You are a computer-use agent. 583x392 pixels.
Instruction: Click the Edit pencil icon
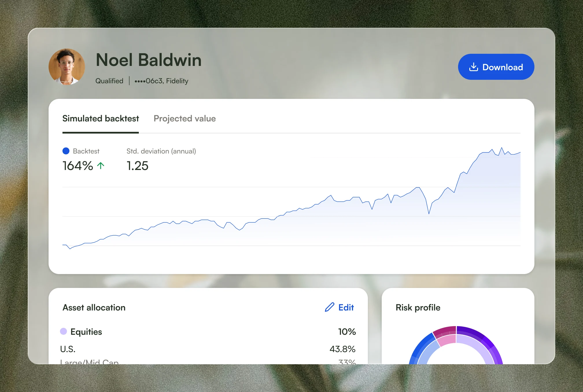click(x=329, y=307)
